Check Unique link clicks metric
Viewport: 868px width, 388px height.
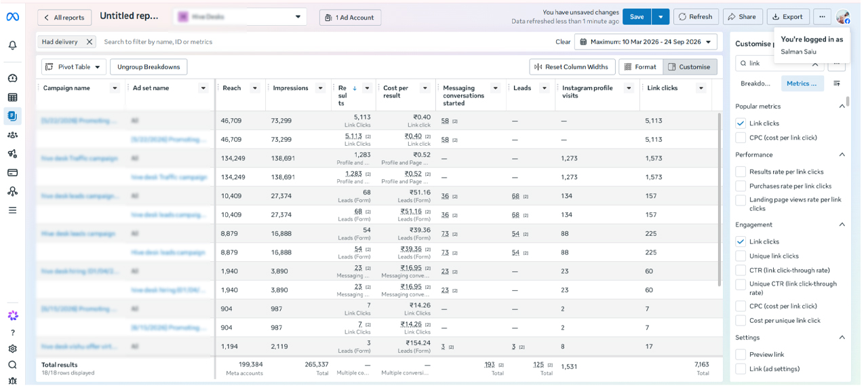point(741,256)
